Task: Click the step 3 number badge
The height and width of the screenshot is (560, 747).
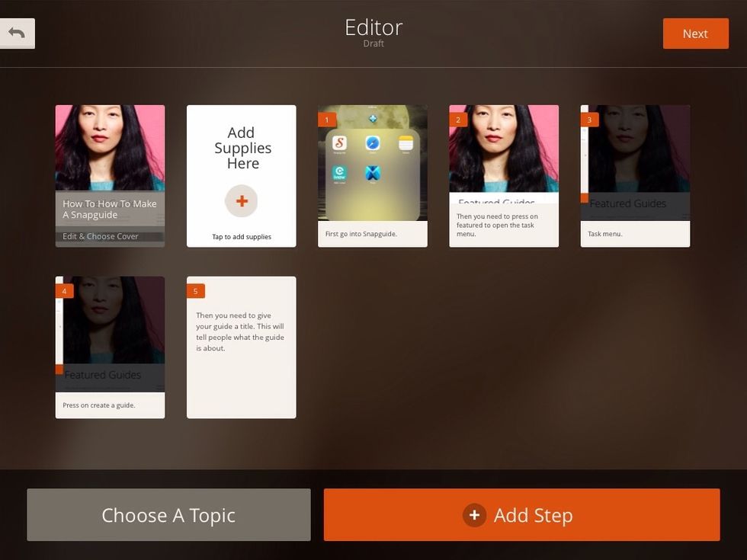Action: (589, 120)
